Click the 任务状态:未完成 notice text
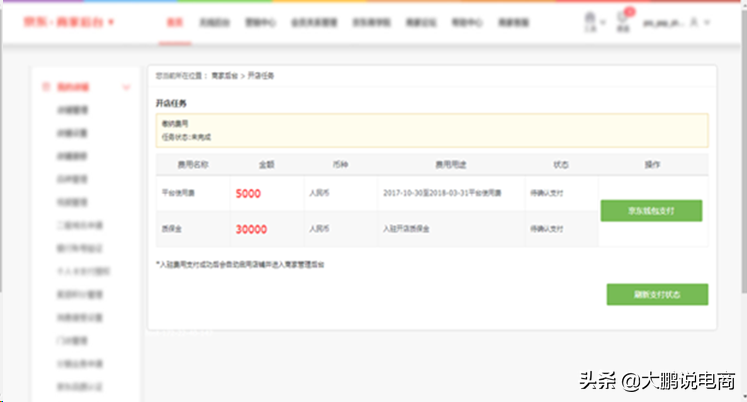747x402 pixels. click(x=186, y=137)
